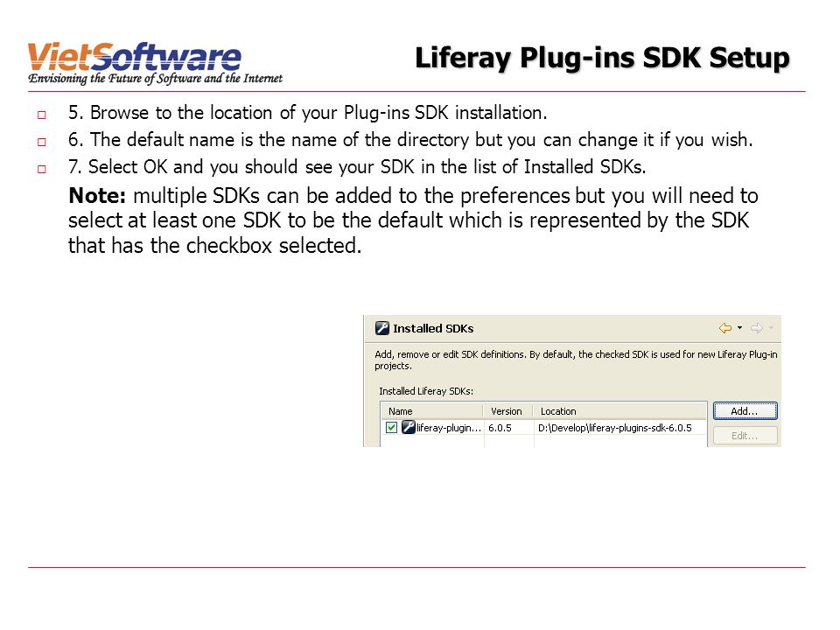Open the forward history dropdown arrow

pos(771,327)
